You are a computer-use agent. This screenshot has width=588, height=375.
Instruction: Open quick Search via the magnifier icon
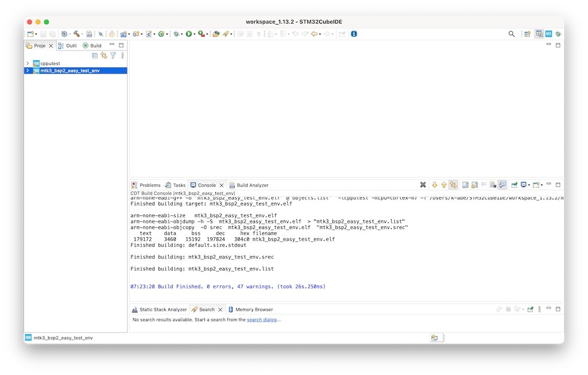coord(512,33)
